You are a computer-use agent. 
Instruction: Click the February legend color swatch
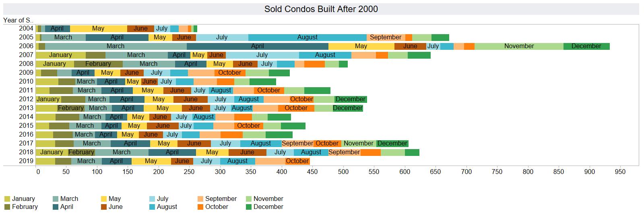pos(7,207)
